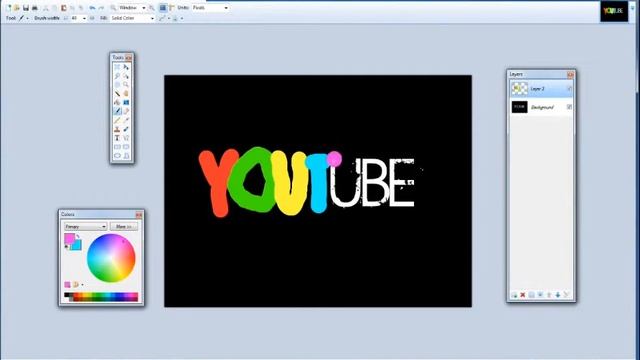Click the YouTube image thumbnail tab
This screenshot has height=360, width=640.
pos(614,11)
